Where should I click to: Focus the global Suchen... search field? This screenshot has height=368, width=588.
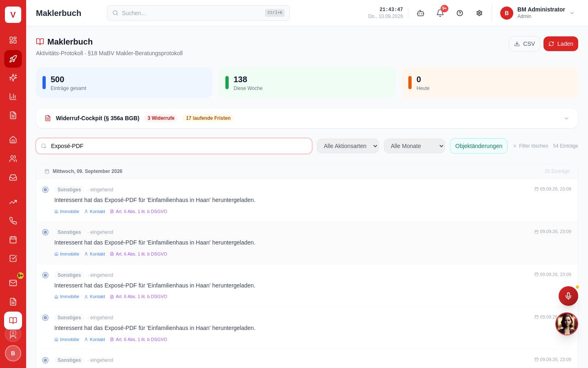[198, 13]
